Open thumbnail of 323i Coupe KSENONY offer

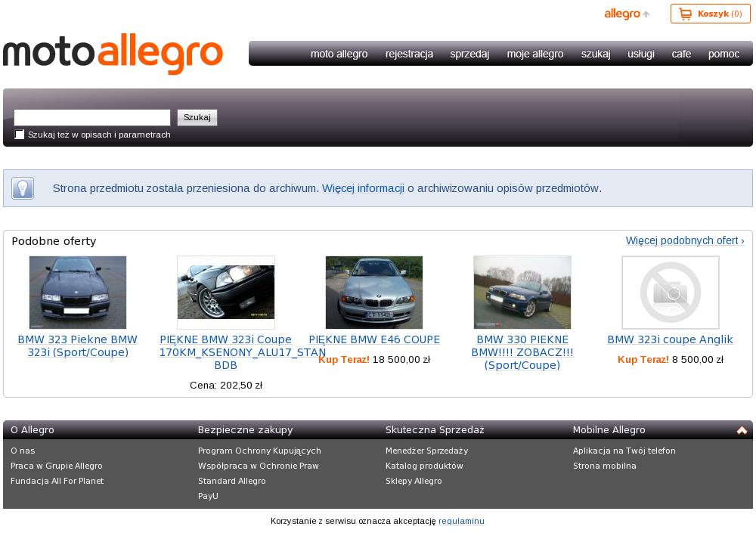click(225, 293)
